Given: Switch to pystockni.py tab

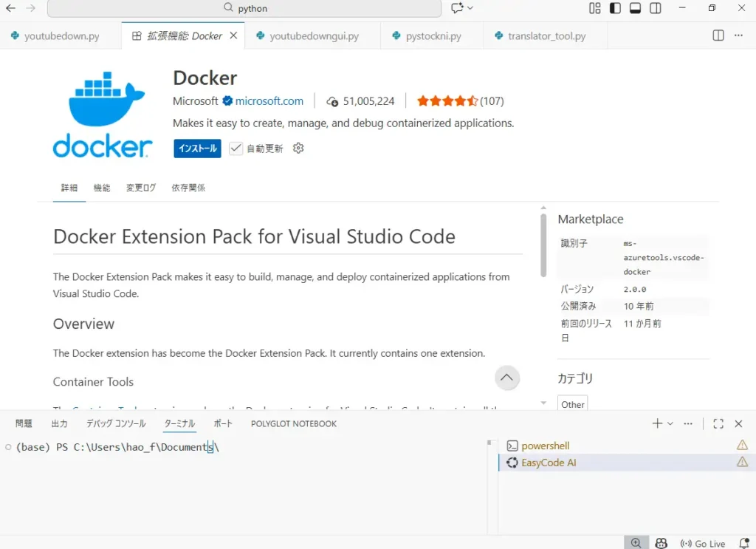Looking at the screenshot, I should coord(433,35).
